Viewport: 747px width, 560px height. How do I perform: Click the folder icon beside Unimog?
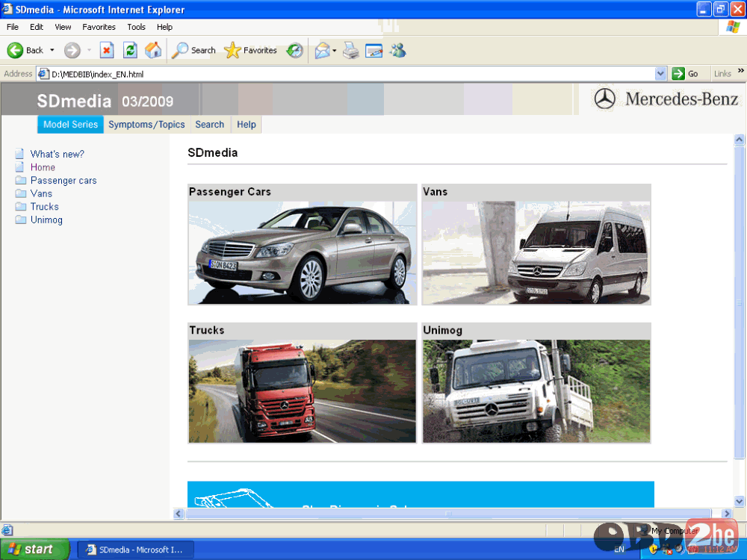(20, 220)
